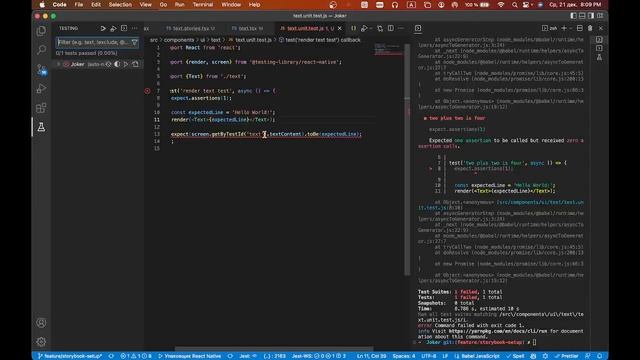Image resolution: width=640 pixels, height=360 pixels.
Task: Show test output from the Testing header
Action: click(x=124, y=28)
